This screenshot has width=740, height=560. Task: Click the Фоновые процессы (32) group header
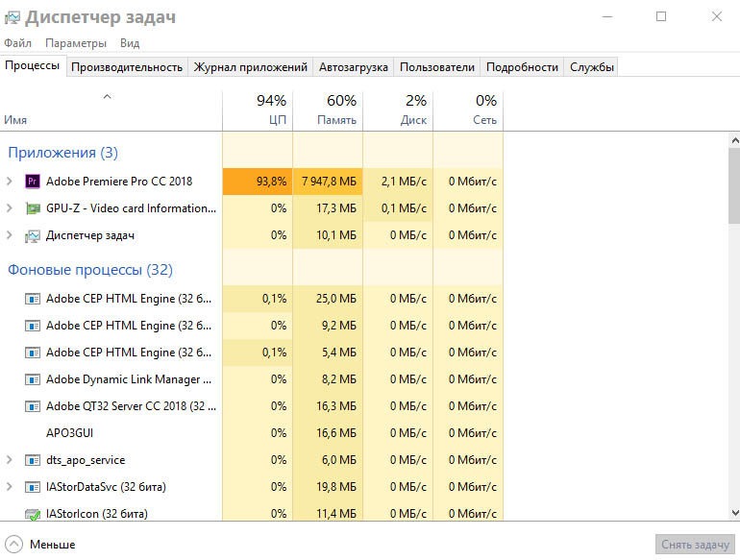tap(90, 269)
